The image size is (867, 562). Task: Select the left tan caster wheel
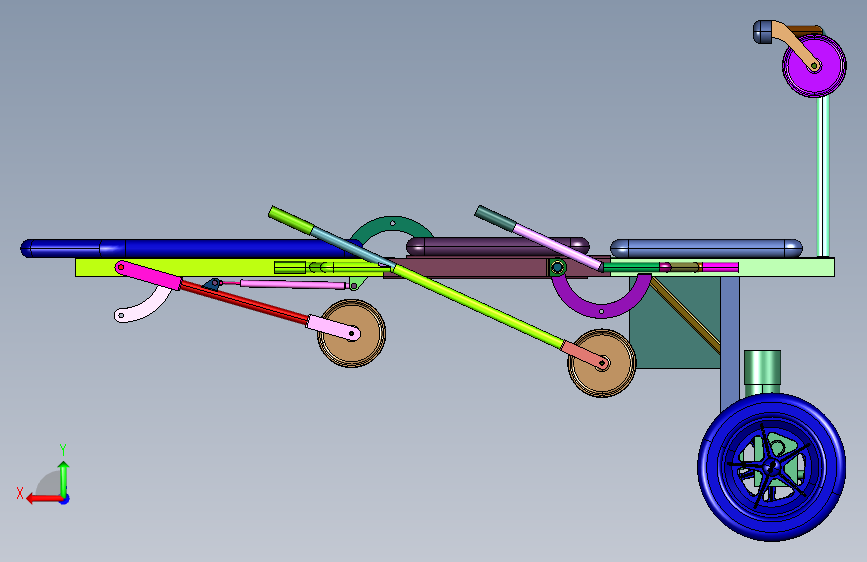pos(352,334)
